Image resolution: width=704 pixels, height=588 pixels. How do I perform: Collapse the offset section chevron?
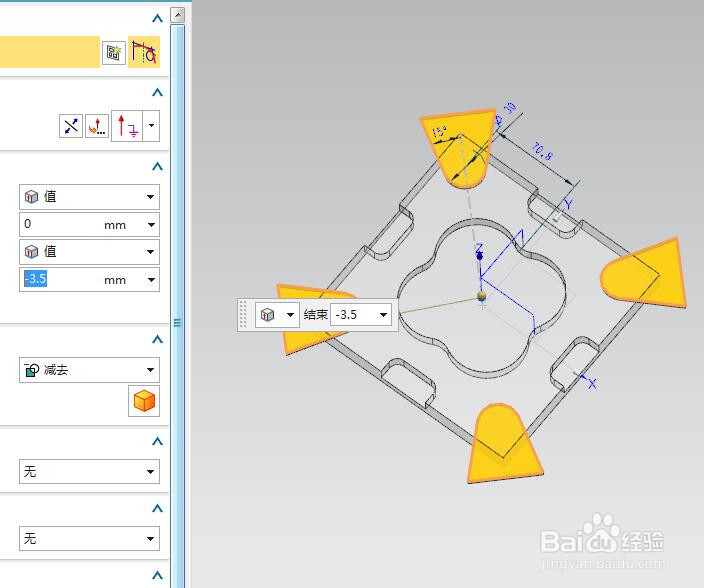pyautogui.click(x=157, y=509)
